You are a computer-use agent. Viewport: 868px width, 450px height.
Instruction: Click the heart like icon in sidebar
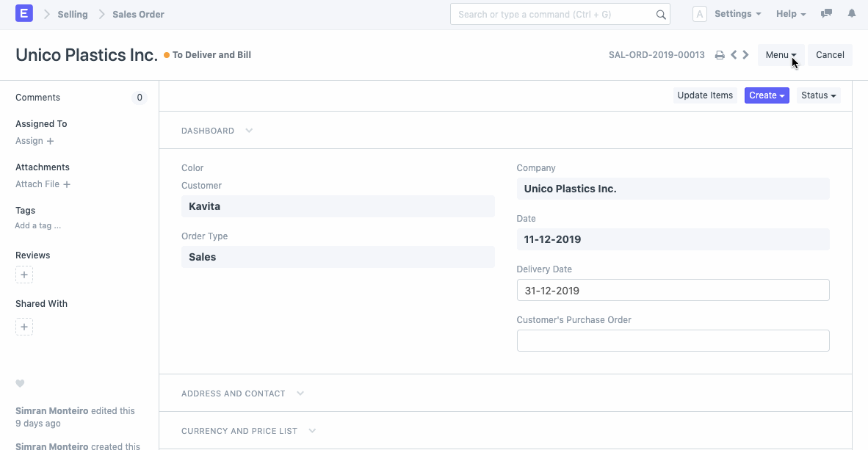point(21,383)
